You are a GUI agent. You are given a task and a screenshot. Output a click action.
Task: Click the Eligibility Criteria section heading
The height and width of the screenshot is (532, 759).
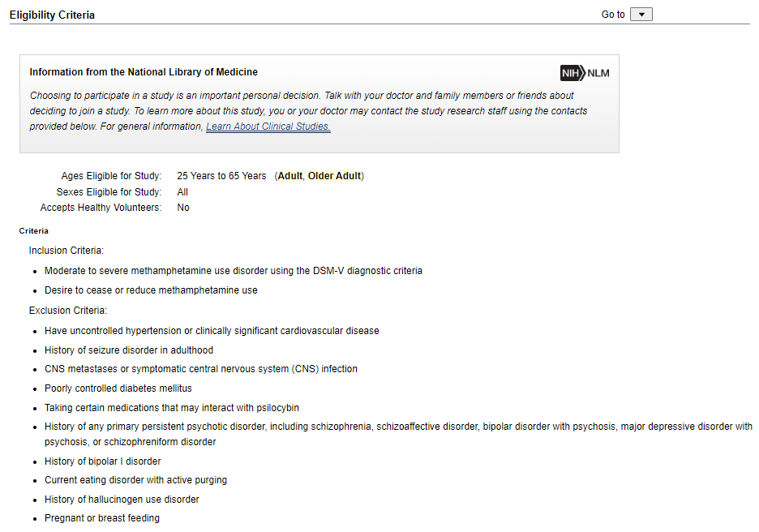coord(52,15)
